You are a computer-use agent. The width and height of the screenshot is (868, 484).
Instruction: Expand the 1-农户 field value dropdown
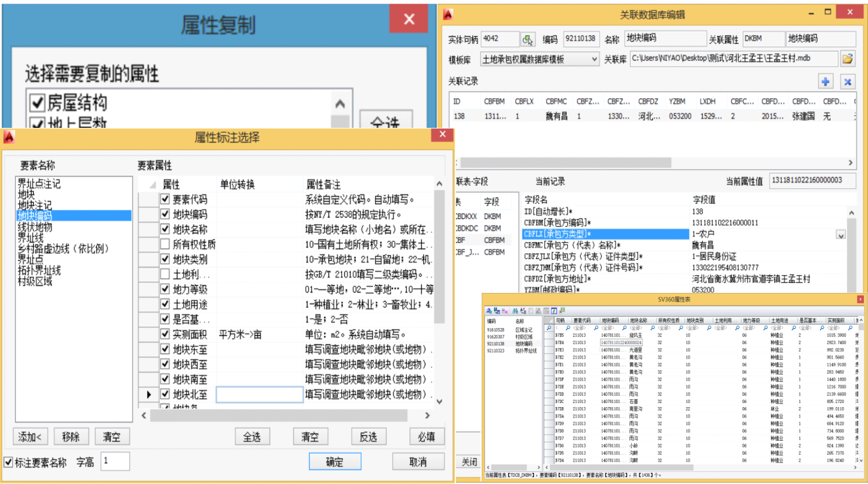[840, 234]
